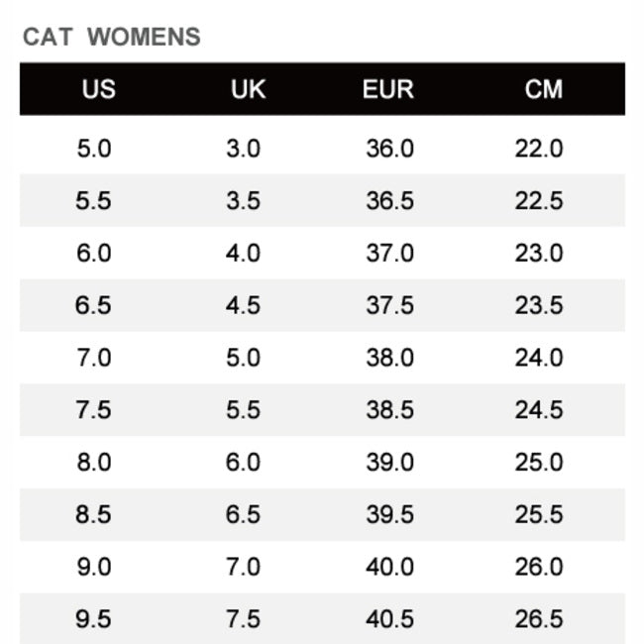The image size is (644, 644).
Task: Select EUR size 37.0 cell
Action: pos(389,253)
